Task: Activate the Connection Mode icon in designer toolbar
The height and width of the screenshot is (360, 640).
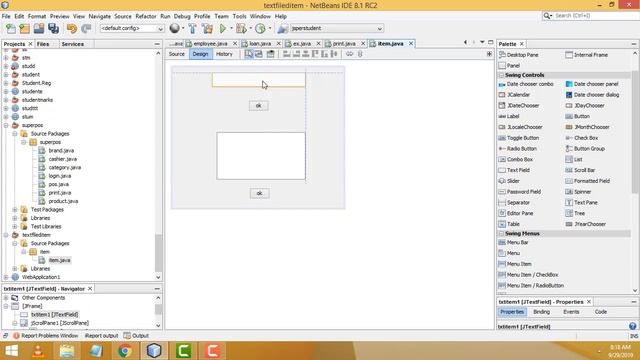Action: pyautogui.click(x=259, y=54)
